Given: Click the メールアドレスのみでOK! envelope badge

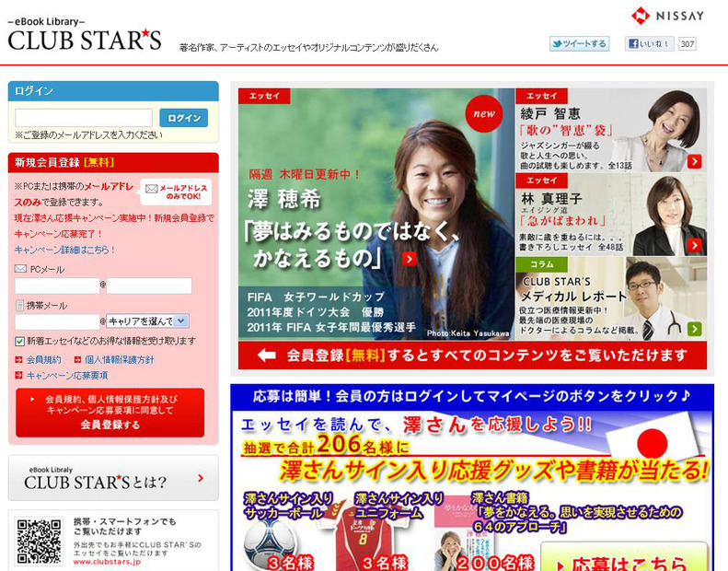Looking at the screenshot, I should point(176,192).
